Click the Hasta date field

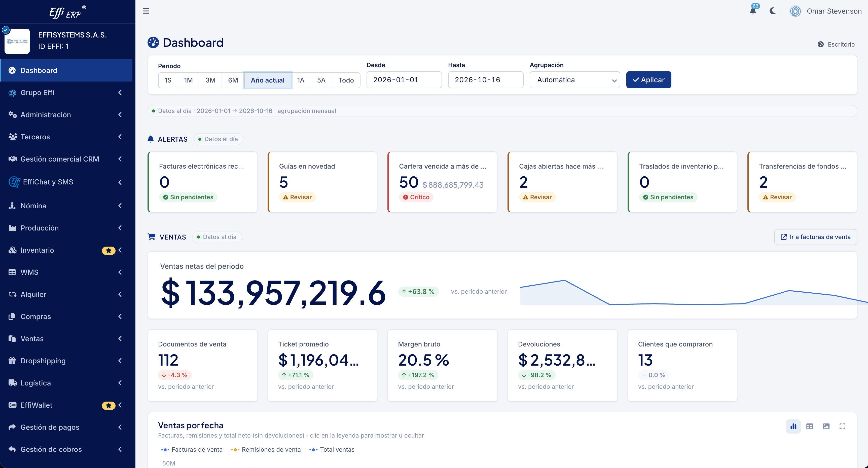point(486,80)
